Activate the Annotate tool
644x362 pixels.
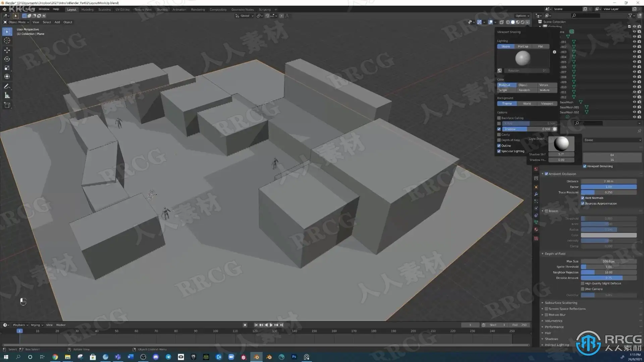coord(7,86)
